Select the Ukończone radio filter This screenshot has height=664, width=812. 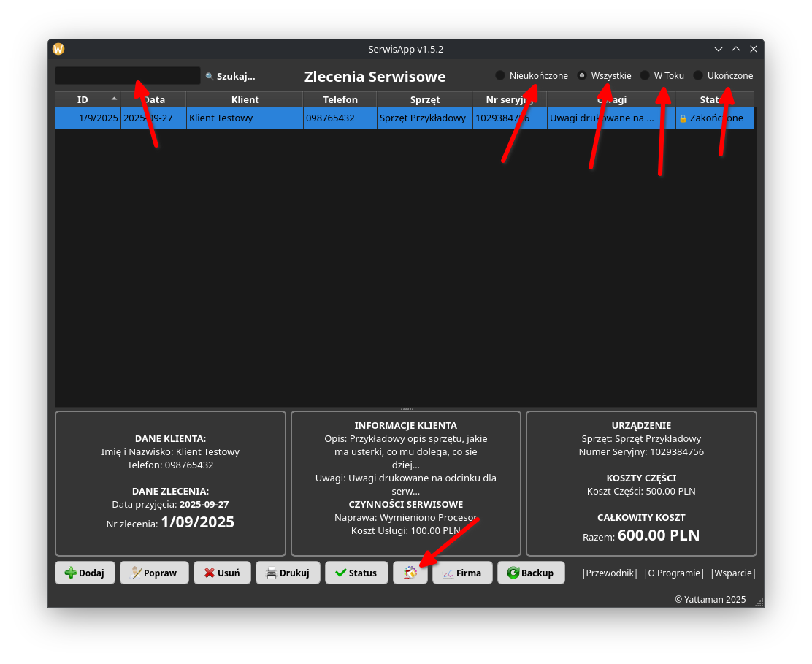click(698, 76)
